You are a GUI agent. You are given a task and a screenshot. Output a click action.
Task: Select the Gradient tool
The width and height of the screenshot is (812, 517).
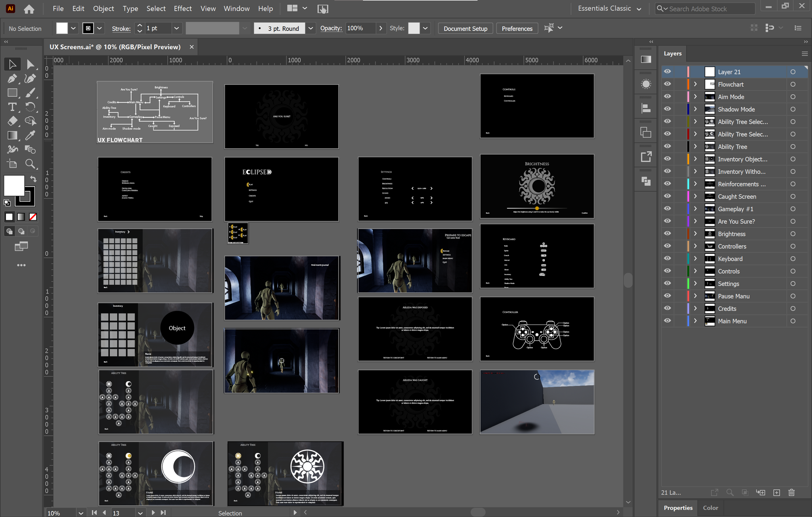tap(12, 135)
